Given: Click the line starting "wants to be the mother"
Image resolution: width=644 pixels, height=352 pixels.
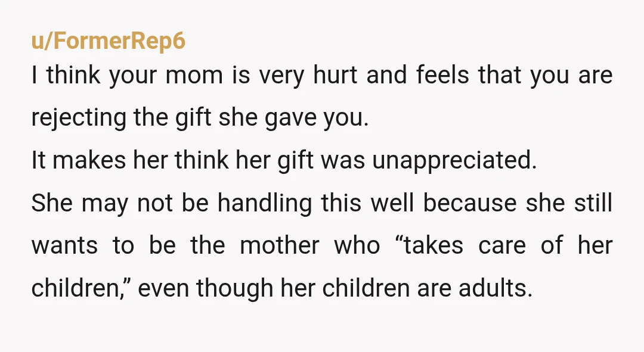Looking at the screenshot, I should pos(322,245).
